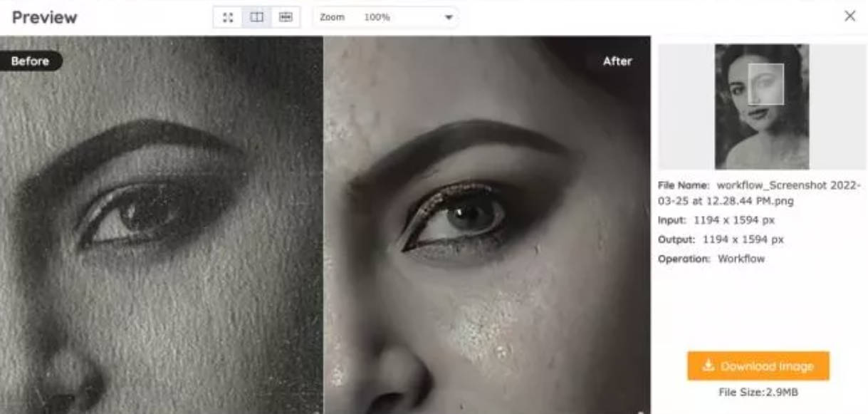The width and height of the screenshot is (868, 414).
Task: Switch to slider split comparison view
Action: click(286, 17)
